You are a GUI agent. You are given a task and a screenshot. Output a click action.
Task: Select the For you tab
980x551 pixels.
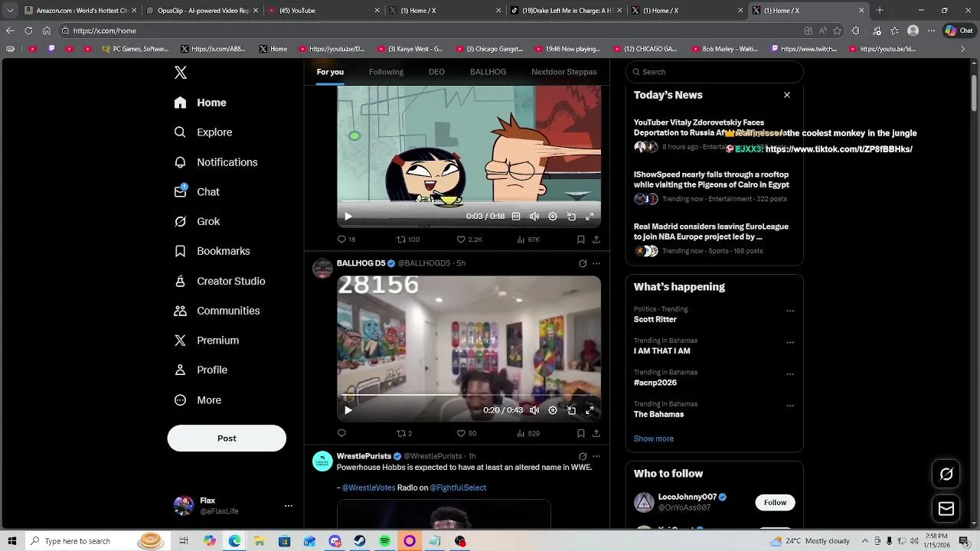coord(330,72)
